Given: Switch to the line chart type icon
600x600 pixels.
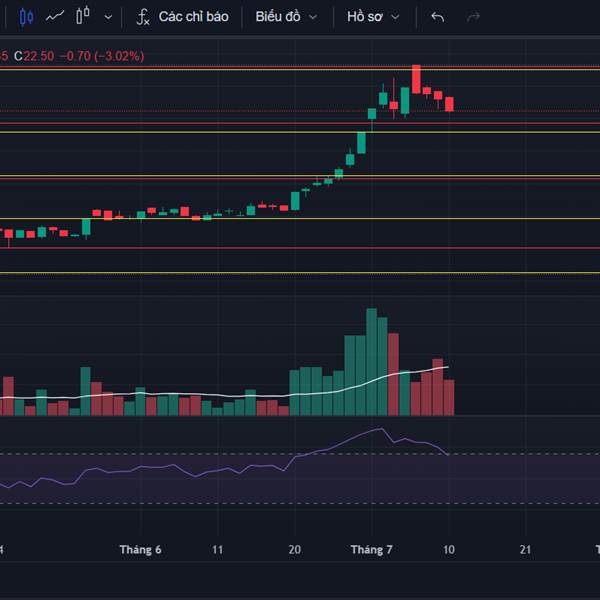Looking at the screenshot, I should pos(55,17).
